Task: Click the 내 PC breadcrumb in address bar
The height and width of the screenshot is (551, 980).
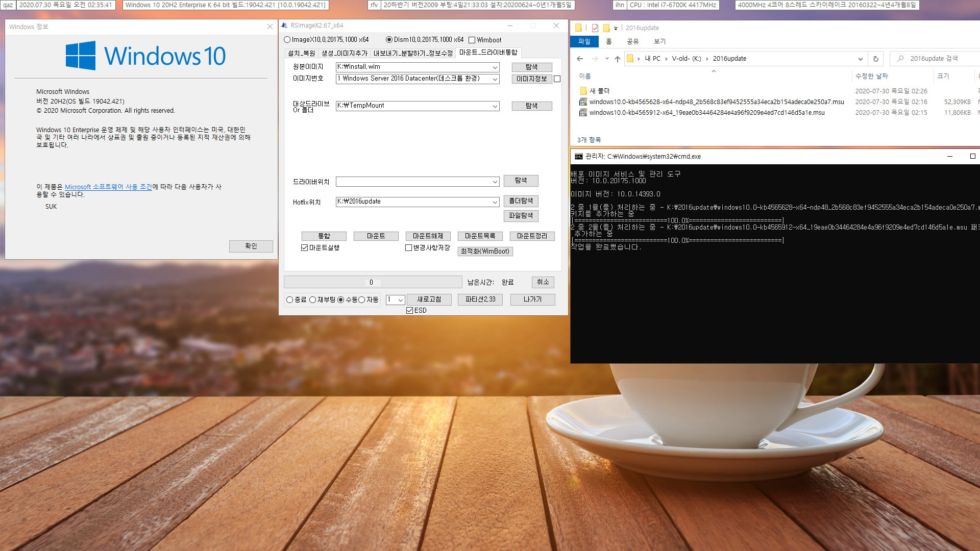Action: [x=652, y=59]
